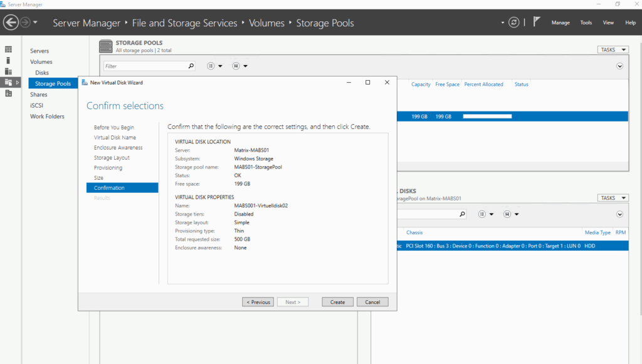Click the New Virtual Disk Wizard title icon
The width and height of the screenshot is (642, 364).
[85, 83]
